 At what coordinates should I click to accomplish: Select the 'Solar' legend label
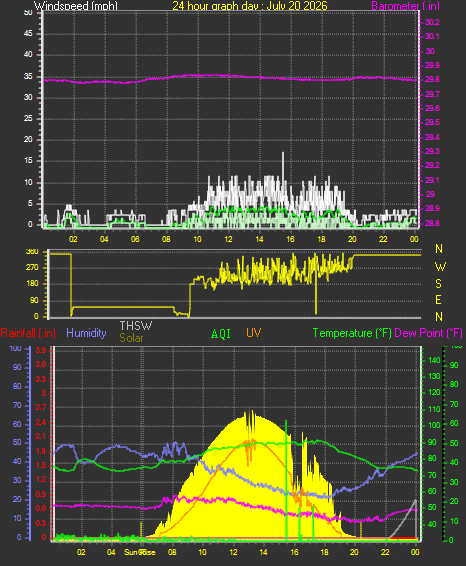tap(131, 338)
